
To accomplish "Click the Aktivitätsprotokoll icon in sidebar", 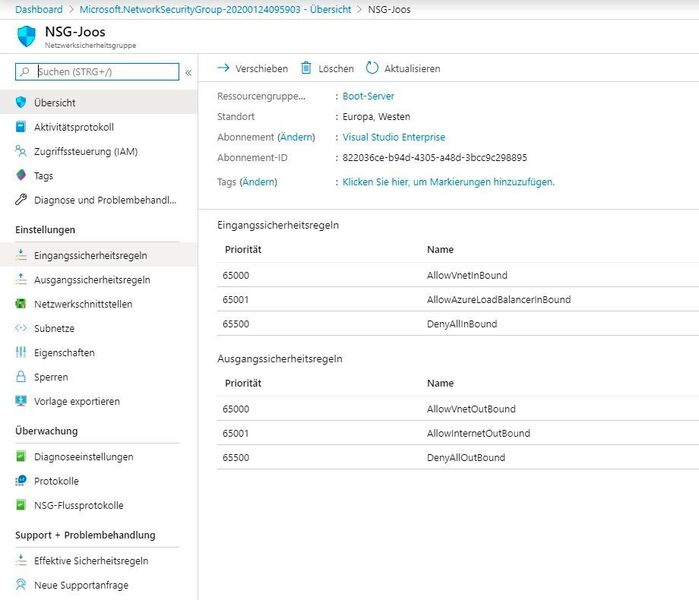I will (22, 127).
